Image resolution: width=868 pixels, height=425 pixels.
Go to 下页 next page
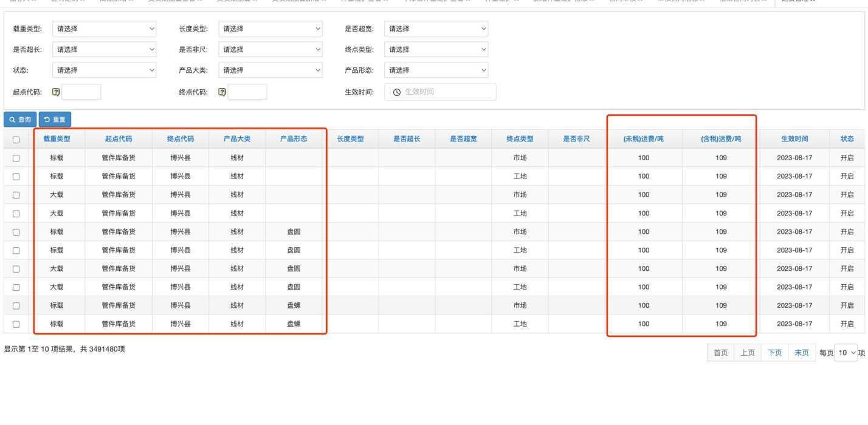tap(774, 353)
